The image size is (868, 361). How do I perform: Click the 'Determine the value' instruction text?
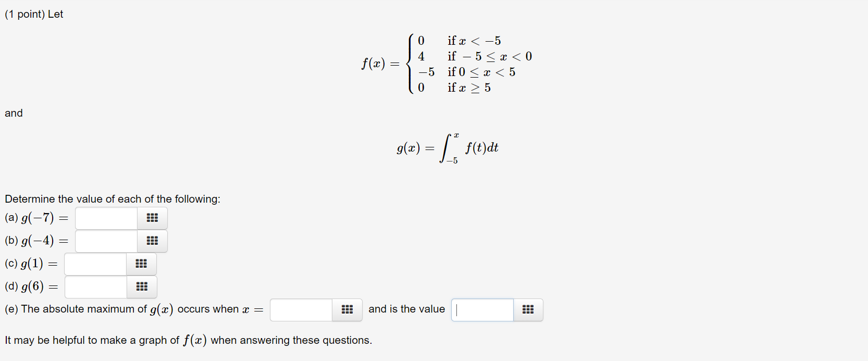point(112,198)
